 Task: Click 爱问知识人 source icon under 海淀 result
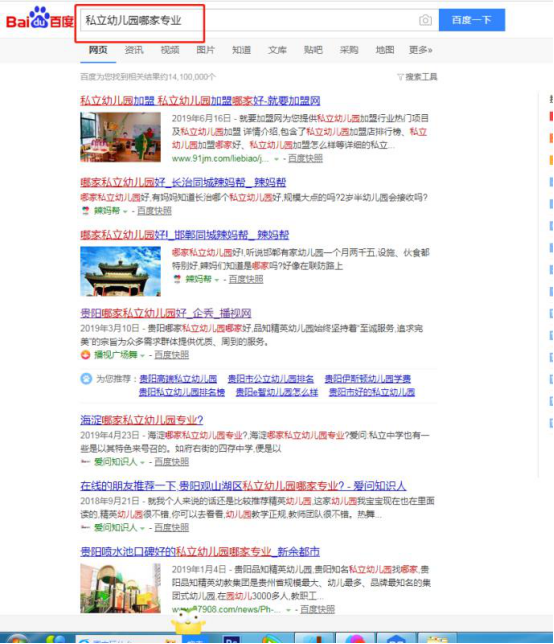tap(85, 462)
